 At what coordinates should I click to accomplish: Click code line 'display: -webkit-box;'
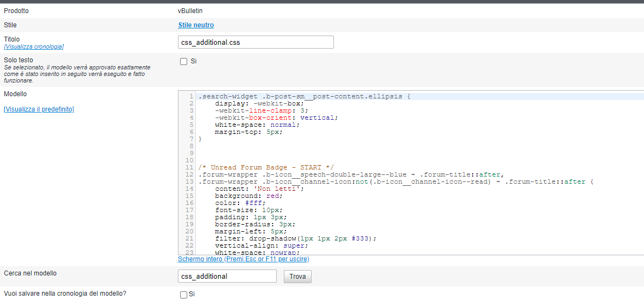click(259, 103)
